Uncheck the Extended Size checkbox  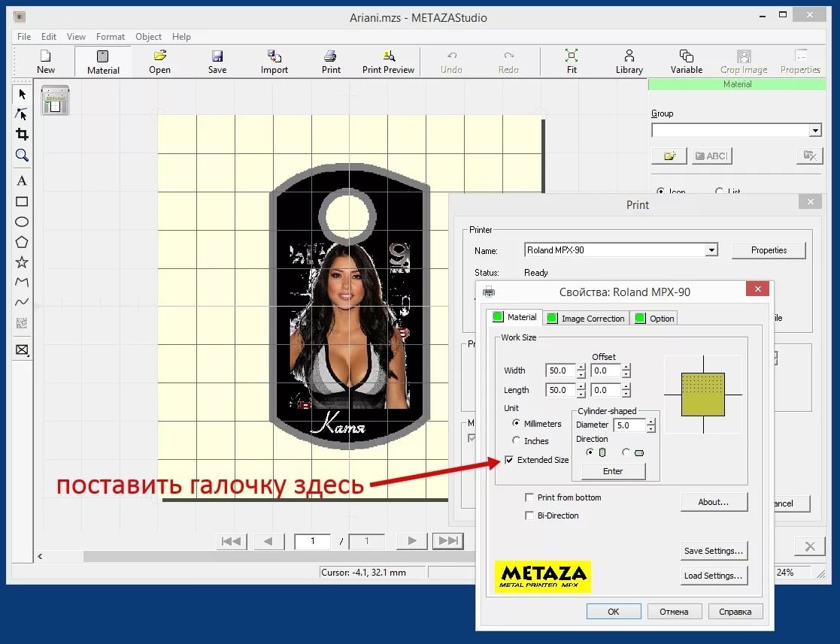pyautogui.click(x=510, y=460)
